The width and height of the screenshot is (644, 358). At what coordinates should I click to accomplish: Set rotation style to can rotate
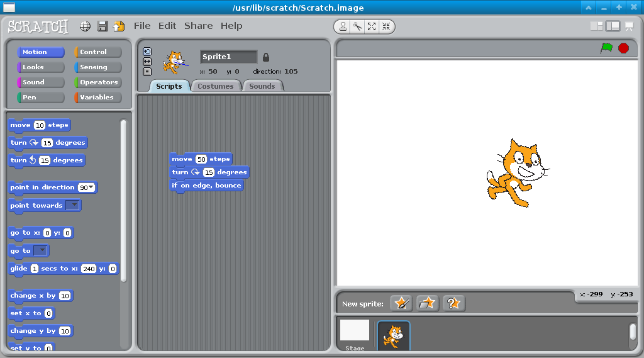pyautogui.click(x=147, y=52)
